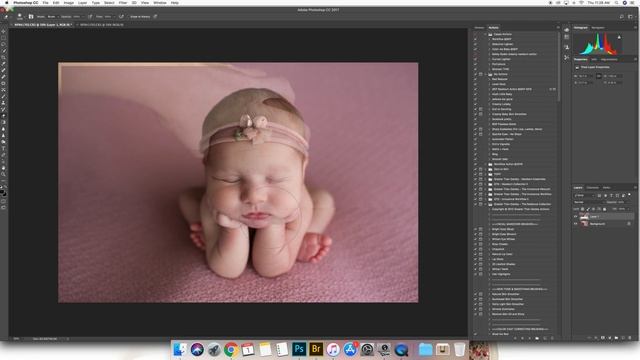Switch to the History tab
640x360 pixels.
tap(479, 28)
